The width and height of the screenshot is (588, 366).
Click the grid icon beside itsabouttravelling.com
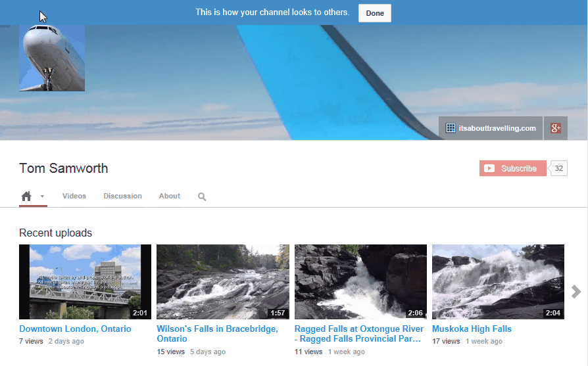pyautogui.click(x=451, y=128)
